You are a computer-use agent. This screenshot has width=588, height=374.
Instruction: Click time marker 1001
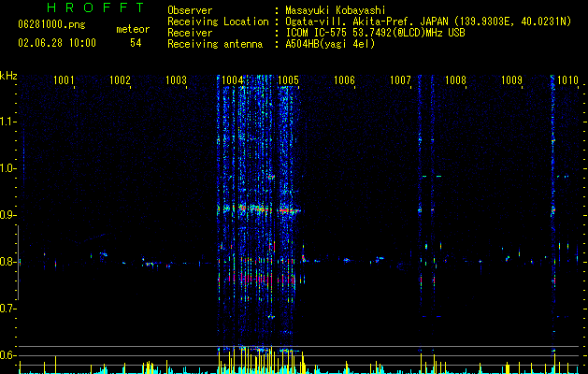coord(64,79)
